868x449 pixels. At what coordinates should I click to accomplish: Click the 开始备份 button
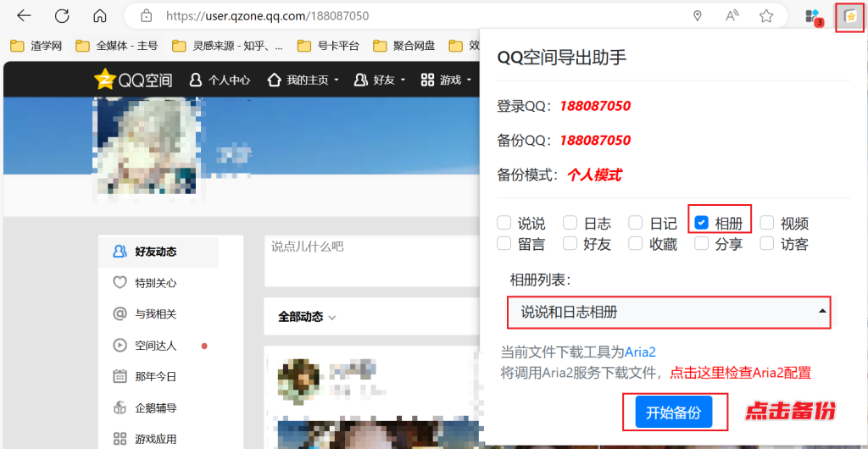point(674,412)
